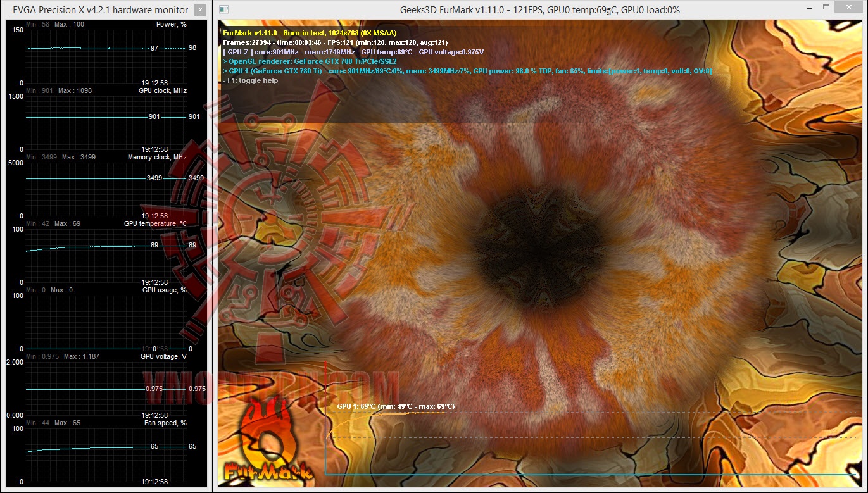Click the 'GPU 1 (GeForce GTX 780 Ti)' status line
868x493 pixels.
[467, 71]
